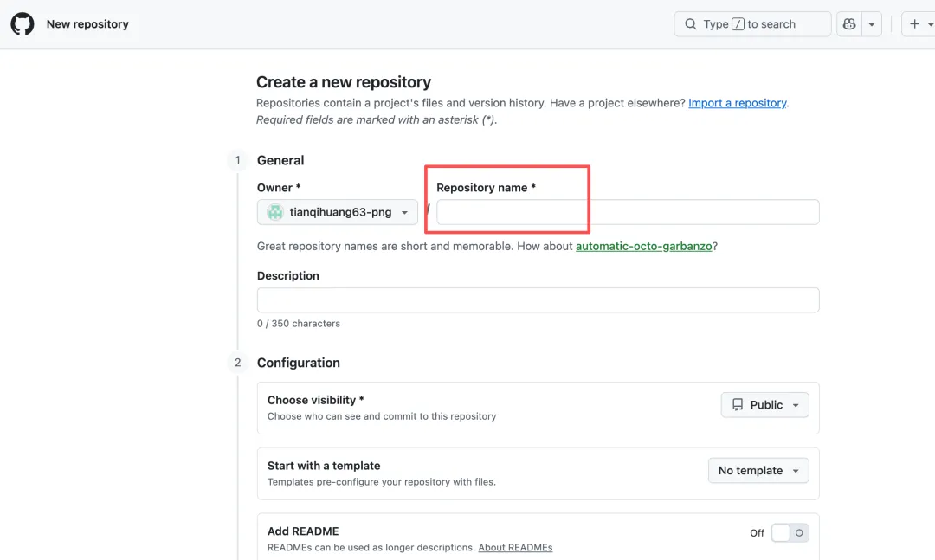Expand the Public visibility dropdown
Screen dimensions: 935x560
[x=764, y=405]
